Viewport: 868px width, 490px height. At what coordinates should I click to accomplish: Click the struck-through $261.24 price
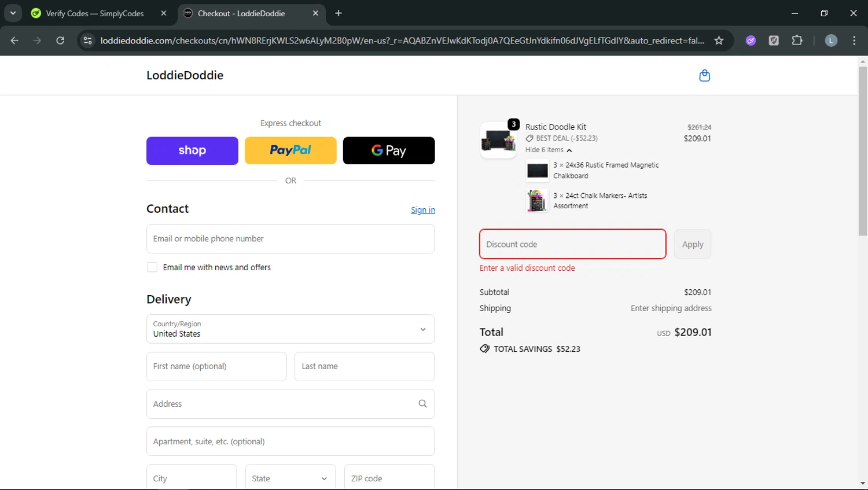pyautogui.click(x=699, y=127)
